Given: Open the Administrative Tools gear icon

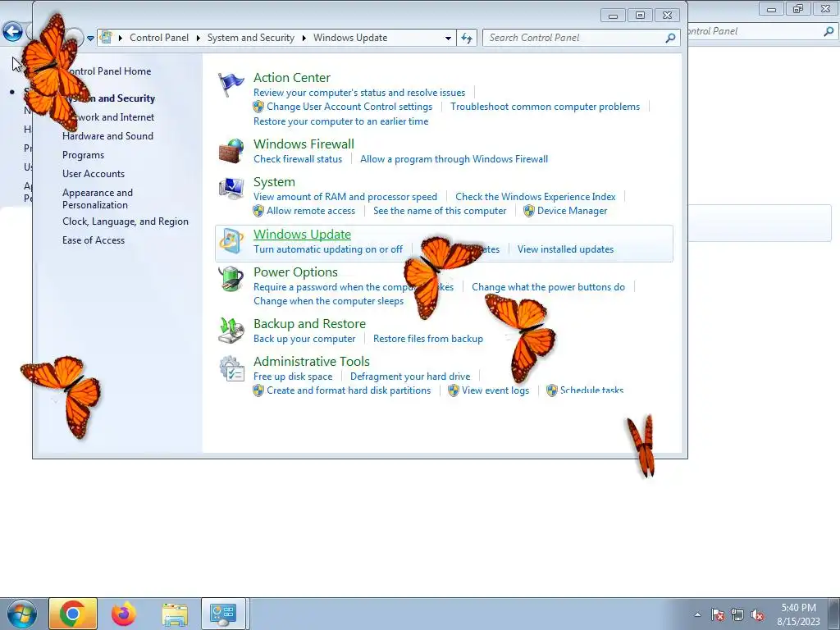Looking at the screenshot, I should coord(231,368).
